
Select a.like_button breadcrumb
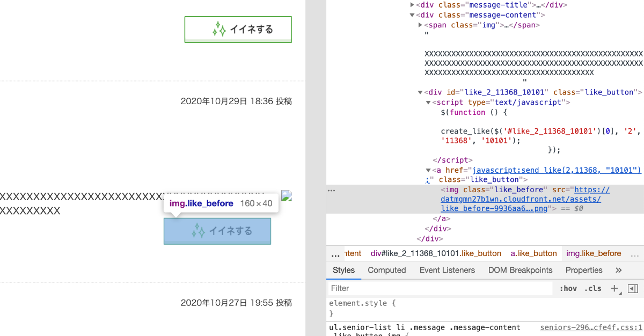point(533,253)
